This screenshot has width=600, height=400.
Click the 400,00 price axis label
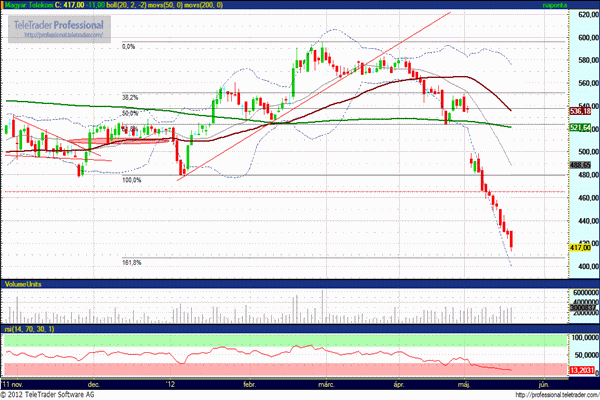pos(589,266)
